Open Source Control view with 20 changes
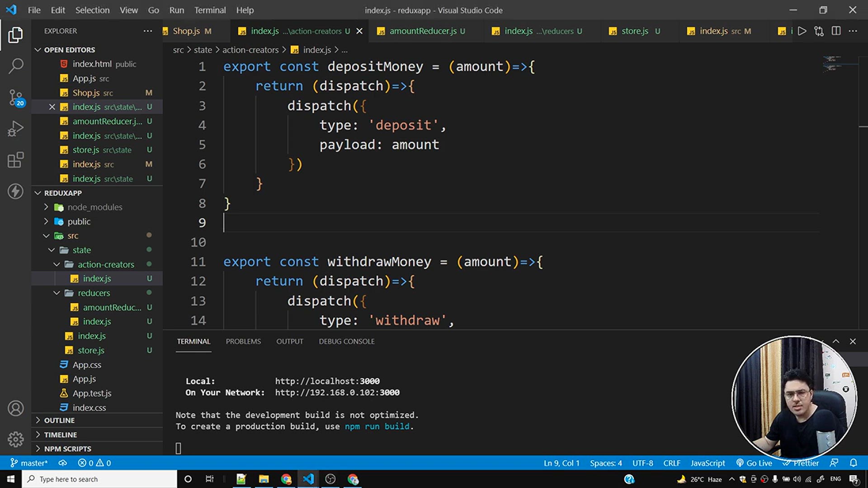The height and width of the screenshot is (488, 868). (x=15, y=98)
